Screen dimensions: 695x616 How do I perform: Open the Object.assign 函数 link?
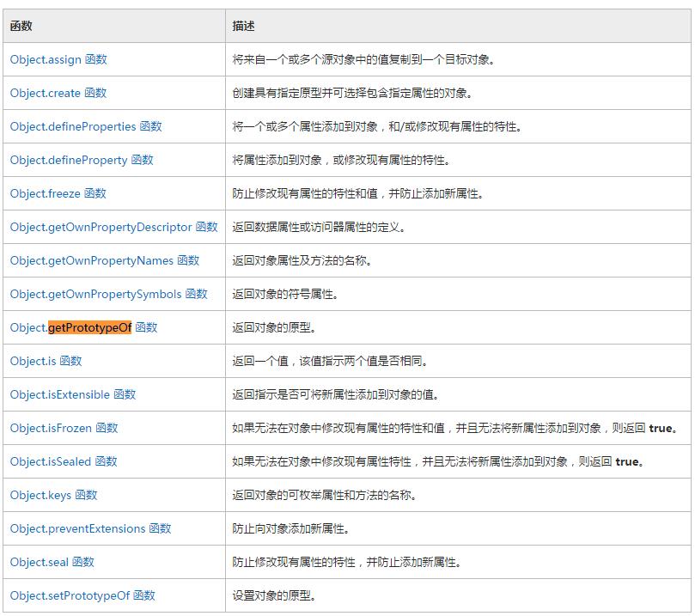(58, 59)
